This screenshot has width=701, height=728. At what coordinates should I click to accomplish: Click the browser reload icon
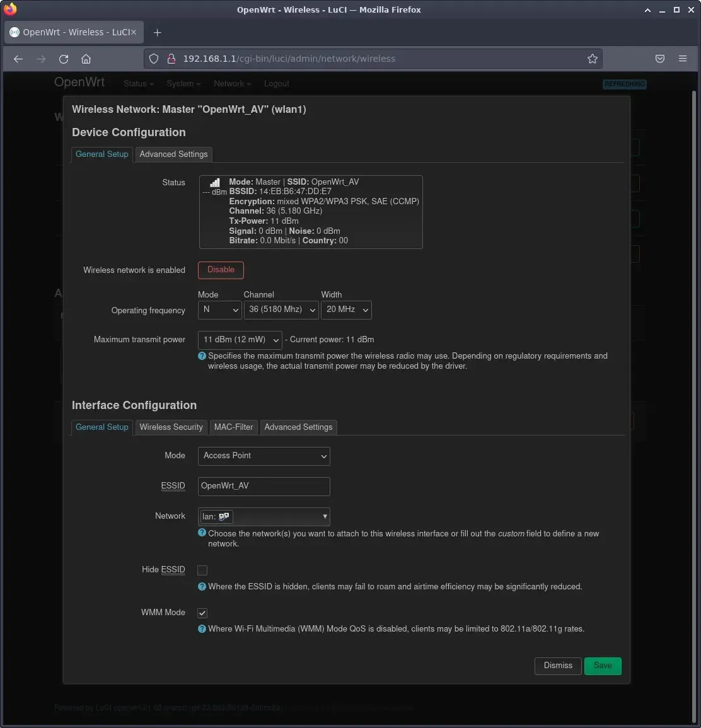point(64,59)
